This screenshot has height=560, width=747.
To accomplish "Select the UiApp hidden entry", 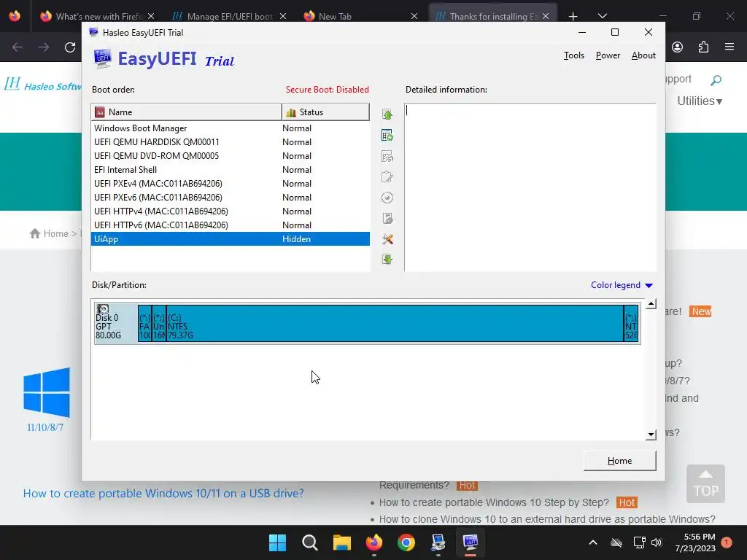I will point(230,238).
